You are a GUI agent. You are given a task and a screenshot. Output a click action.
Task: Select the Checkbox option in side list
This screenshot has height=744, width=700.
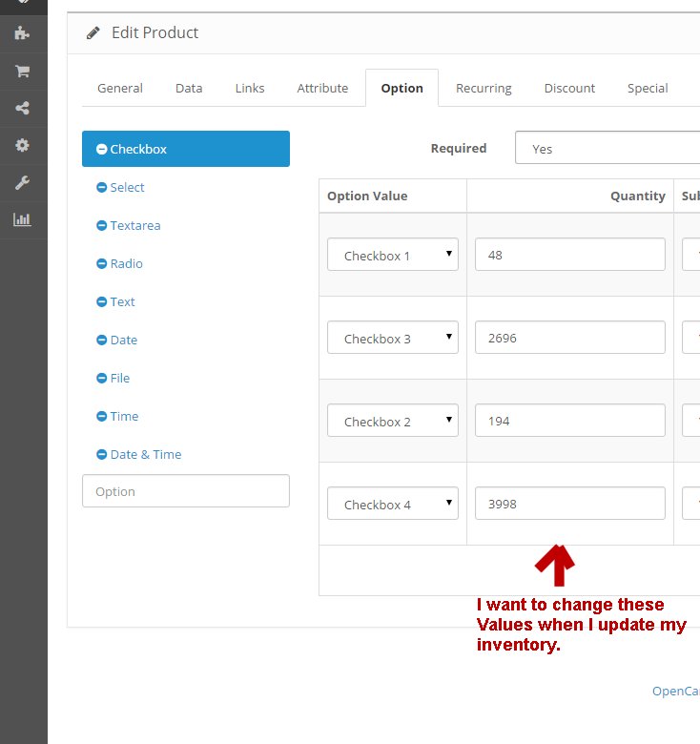pyautogui.click(x=186, y=149)
